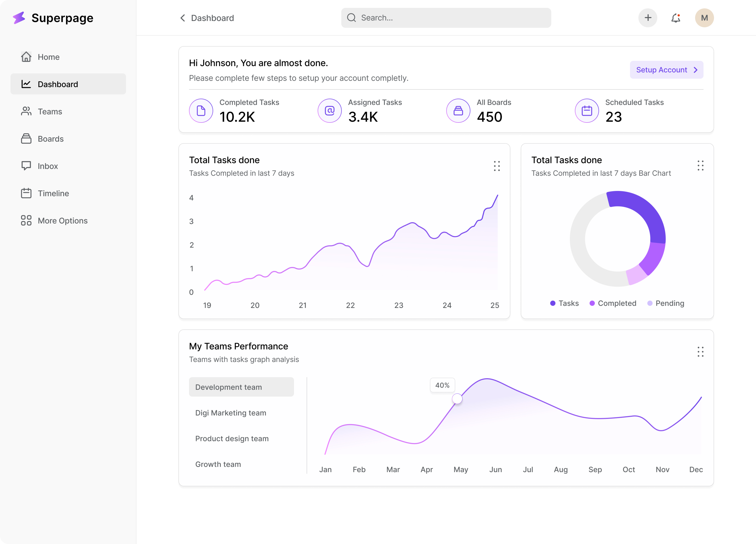The height and width of the screenshot is (544, 756).
Task: Click the Superpage lightning logo icon
Action: coord(19,18)
